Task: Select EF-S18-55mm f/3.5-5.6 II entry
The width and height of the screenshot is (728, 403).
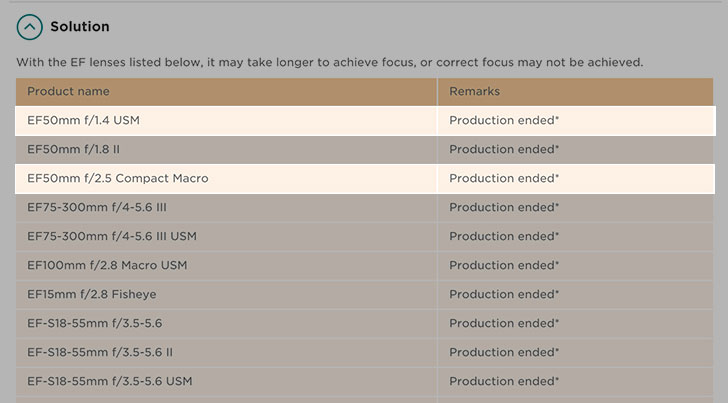Action: click(x=100, y=352)
